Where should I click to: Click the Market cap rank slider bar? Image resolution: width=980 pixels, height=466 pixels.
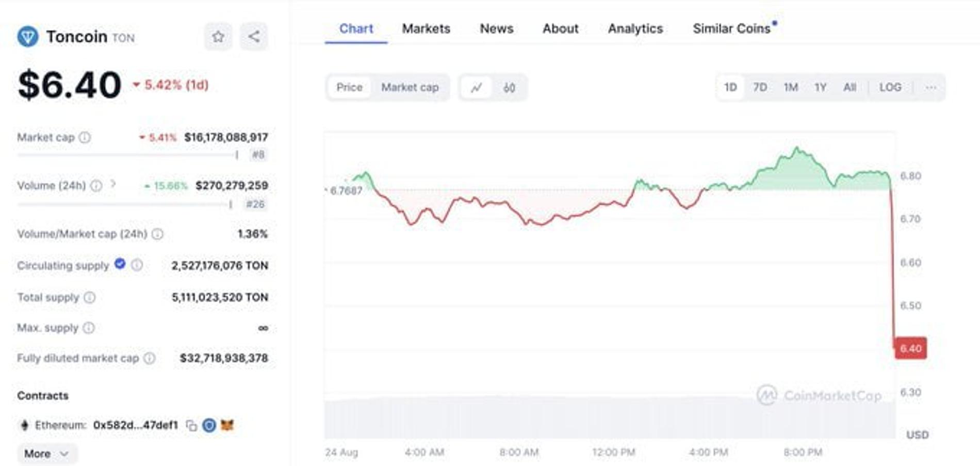[127, 154]
